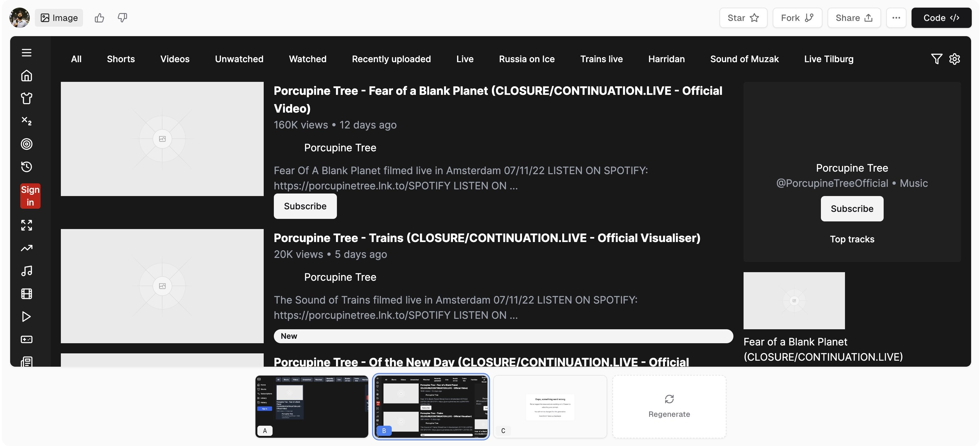Select the Videos filter tab

pyautogui.click(x=175, y=59)
